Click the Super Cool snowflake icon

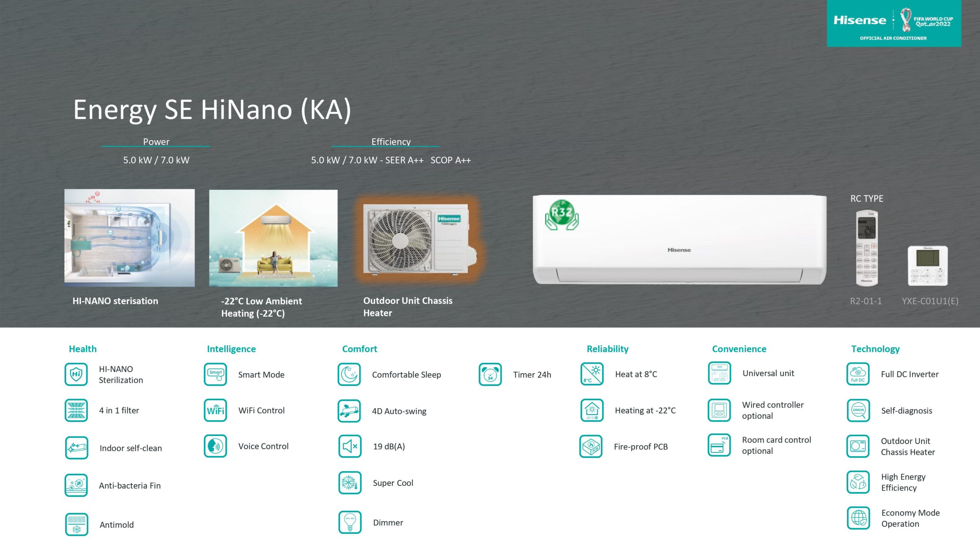(350, 483)
